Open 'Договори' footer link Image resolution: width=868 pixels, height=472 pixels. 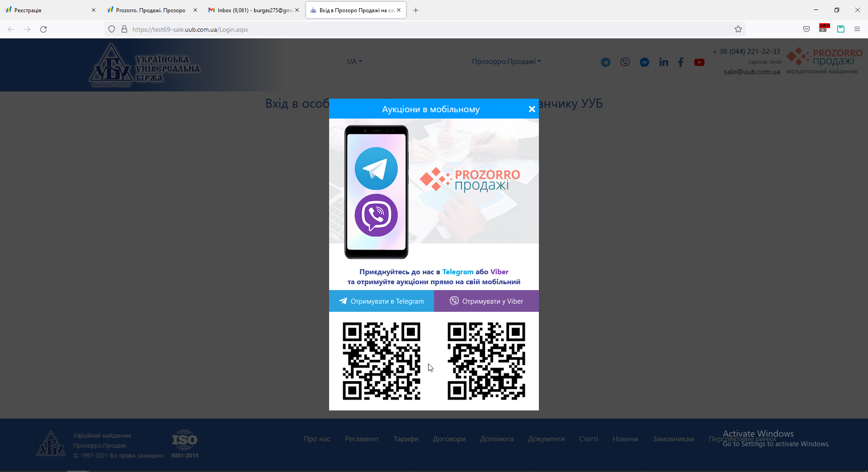[449, 439]
